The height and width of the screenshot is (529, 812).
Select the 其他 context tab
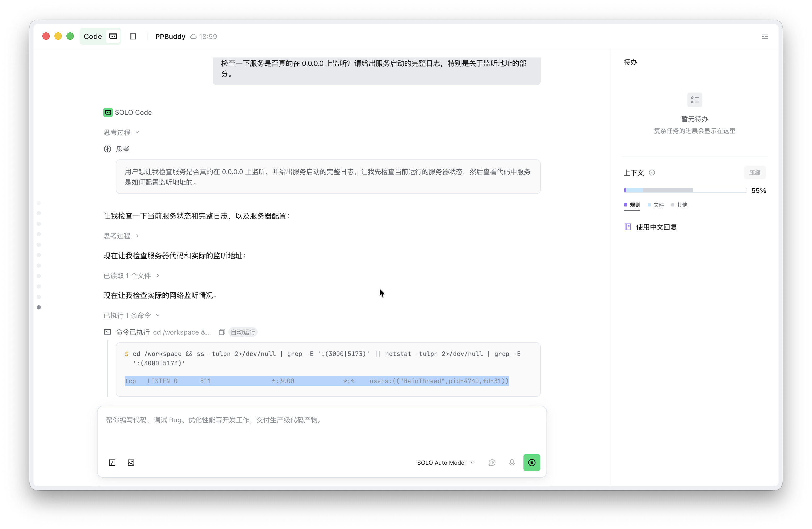click(x=679, y=205)
